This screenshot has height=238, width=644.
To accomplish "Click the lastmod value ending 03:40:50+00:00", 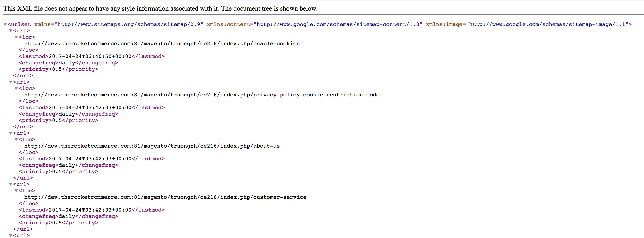I will [90, 56].
